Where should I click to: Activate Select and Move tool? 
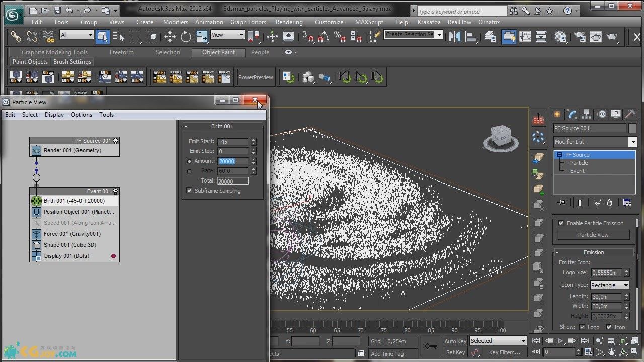pyautogui.click(x=170, y=36)
